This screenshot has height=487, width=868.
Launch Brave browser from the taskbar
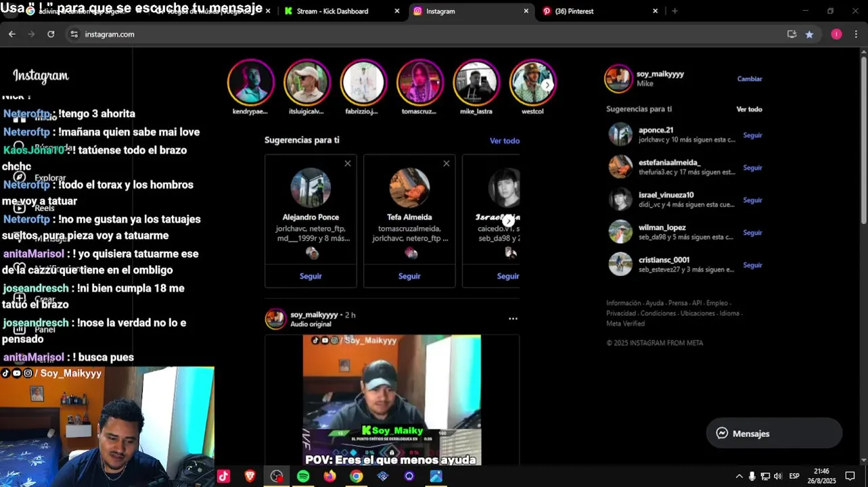pos(250,476)
